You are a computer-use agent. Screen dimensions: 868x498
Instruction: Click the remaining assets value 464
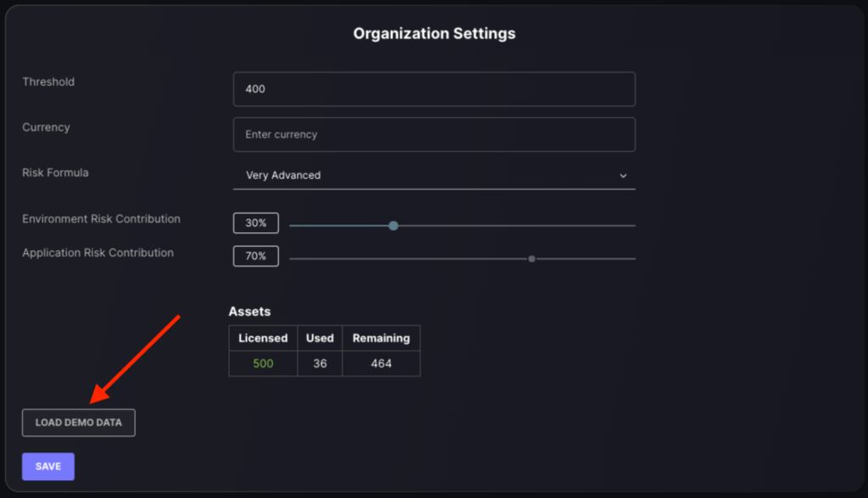click(x=381, y=363)
